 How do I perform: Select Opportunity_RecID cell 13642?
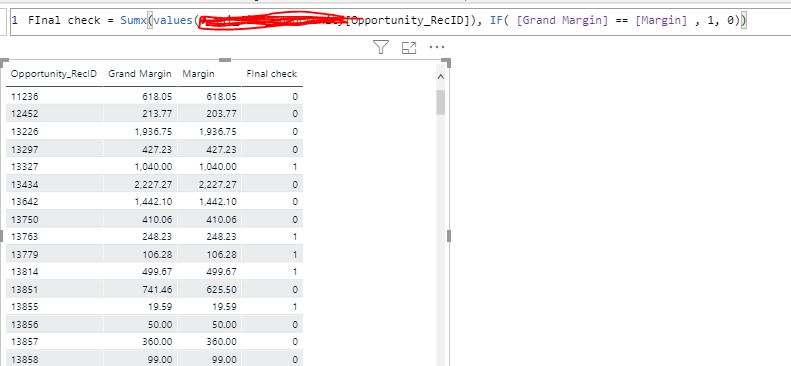25,202
